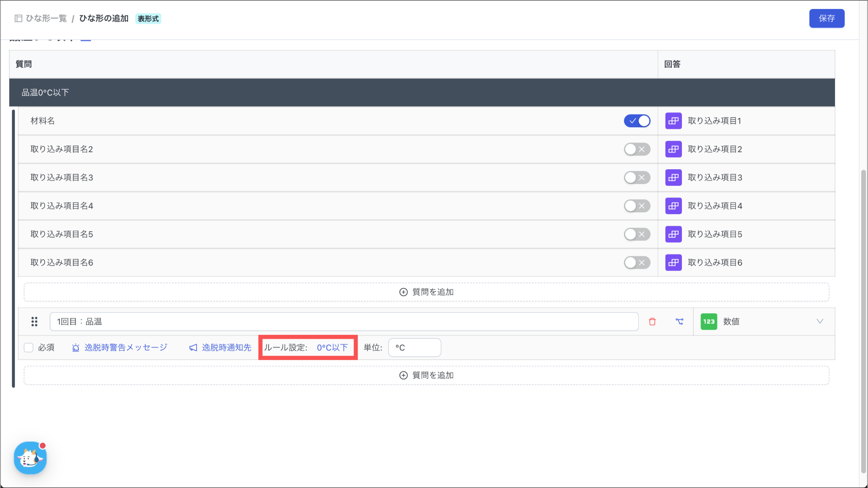Open 逸脱時警告メッセージ link
This screenshot has width=868, height=488.
tap(125, 348)
